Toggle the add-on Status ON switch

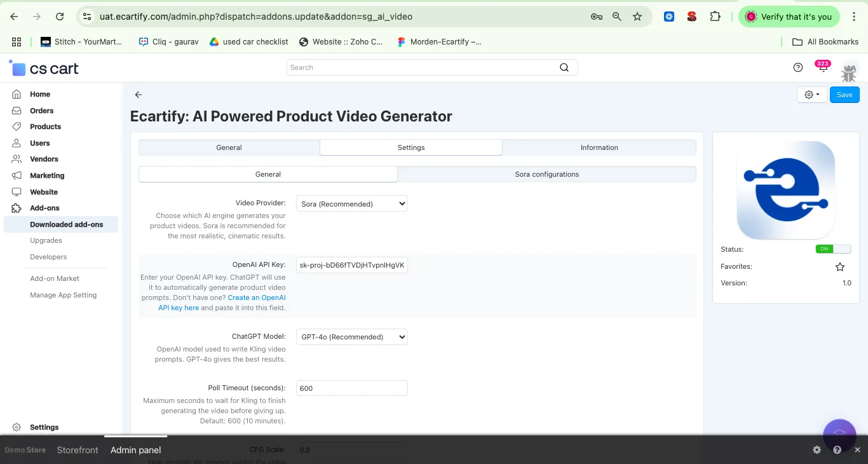click(x=833, y=249)
